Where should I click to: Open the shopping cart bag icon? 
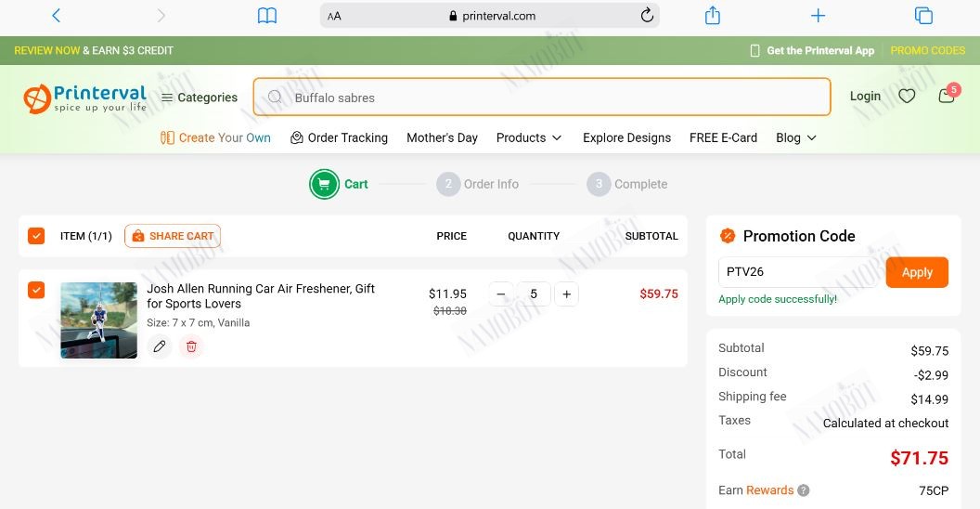[x=947, y=96]
